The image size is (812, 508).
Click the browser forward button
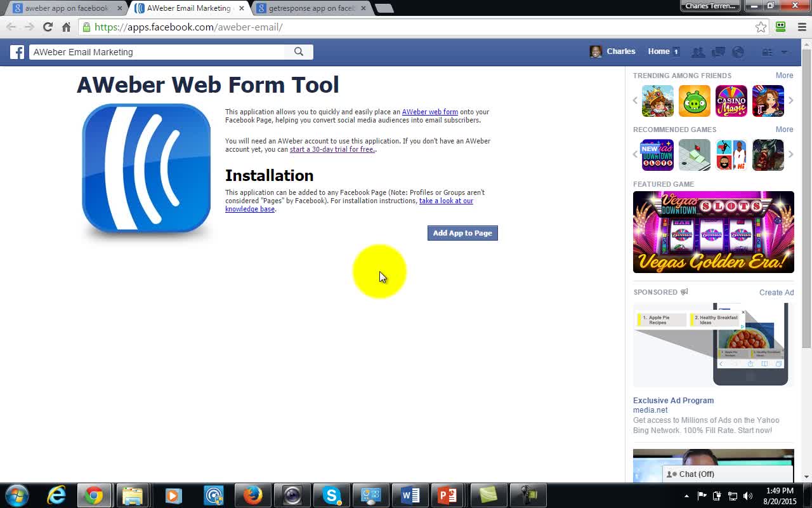point(29,27)
